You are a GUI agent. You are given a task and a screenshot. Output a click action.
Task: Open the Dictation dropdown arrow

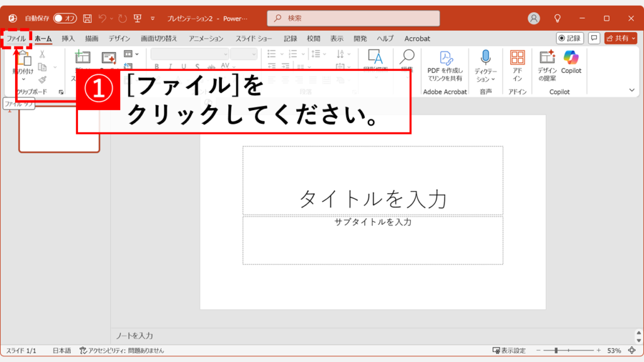[493, 79]
